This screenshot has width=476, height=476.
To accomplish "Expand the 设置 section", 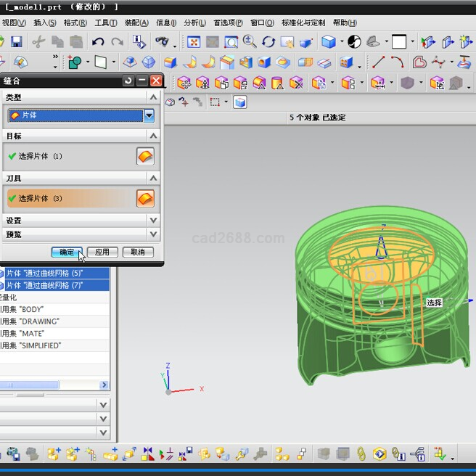I will click(152, 221).
